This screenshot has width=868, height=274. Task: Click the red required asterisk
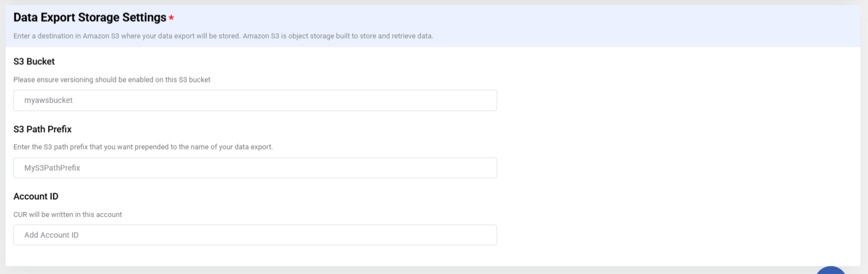(171, 18)
